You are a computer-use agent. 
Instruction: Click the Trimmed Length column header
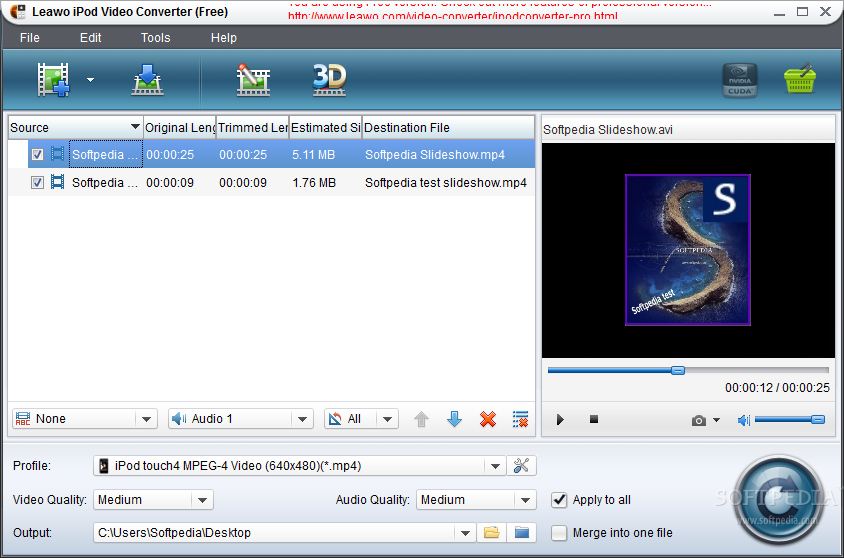click(253, 128)
